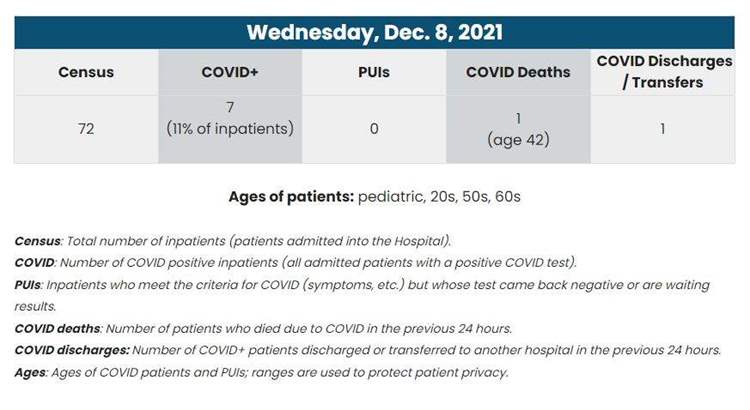Select the COVID Discharges / Transfers header

[663, 72]
